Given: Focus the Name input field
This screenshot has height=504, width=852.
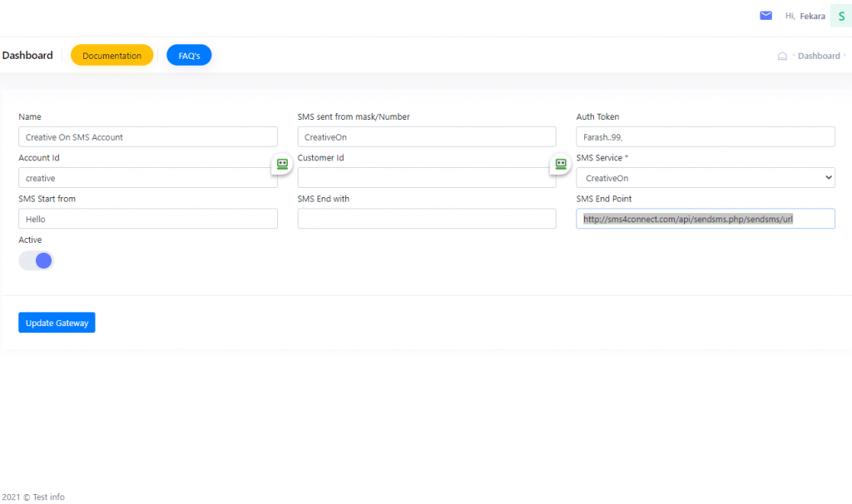Looking at the screenshot, I should click(x=147, y=137).
